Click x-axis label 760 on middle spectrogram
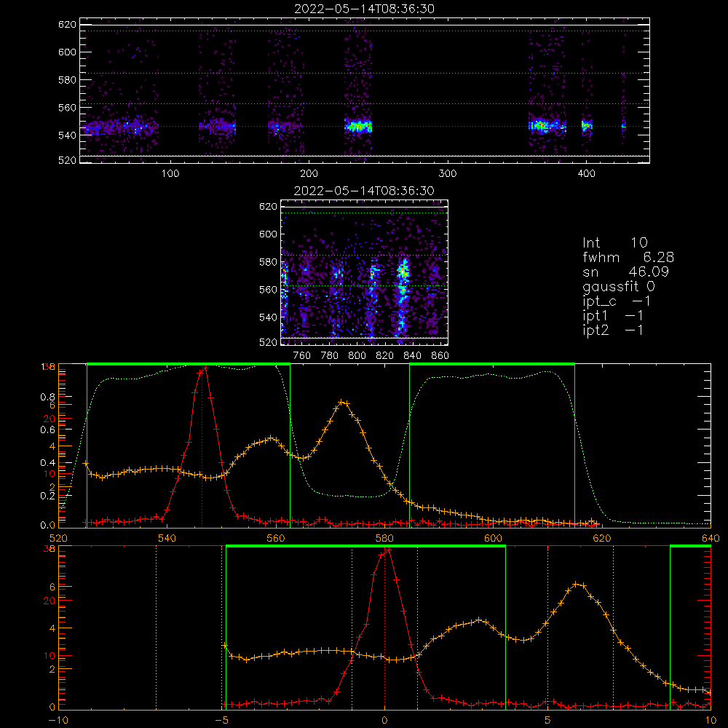Screen dimensions: 728x728 click(302, 356)
